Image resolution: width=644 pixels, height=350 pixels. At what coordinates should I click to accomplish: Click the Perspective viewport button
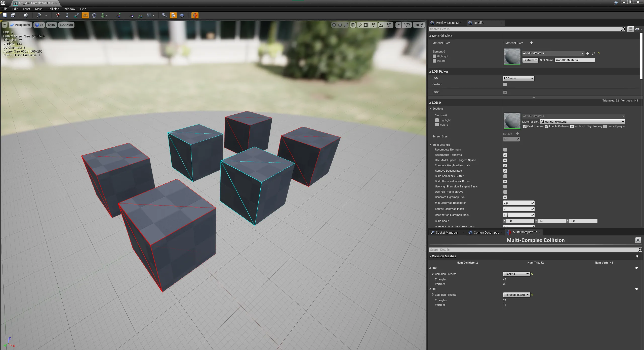20,25
